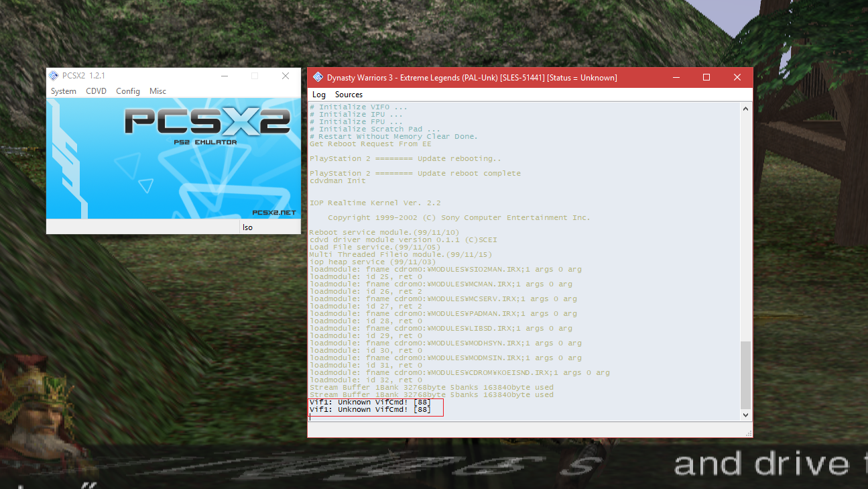Click the Sony Computer Entertainment copyright line
The height and width of the screenshot is (489, 868).
[459, 218]
